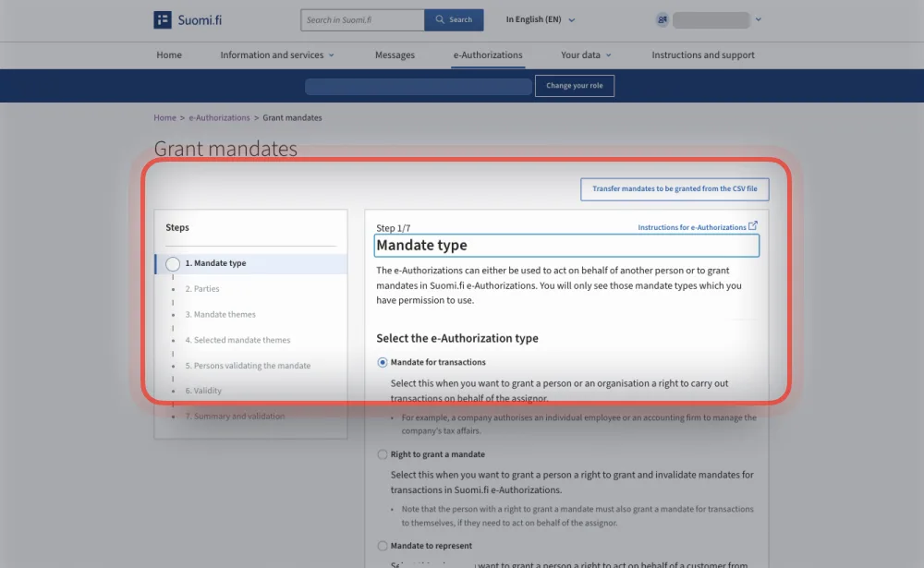924x568 pixels.
Task: Expand the user account menu chevron
Action: coord(759,19)
